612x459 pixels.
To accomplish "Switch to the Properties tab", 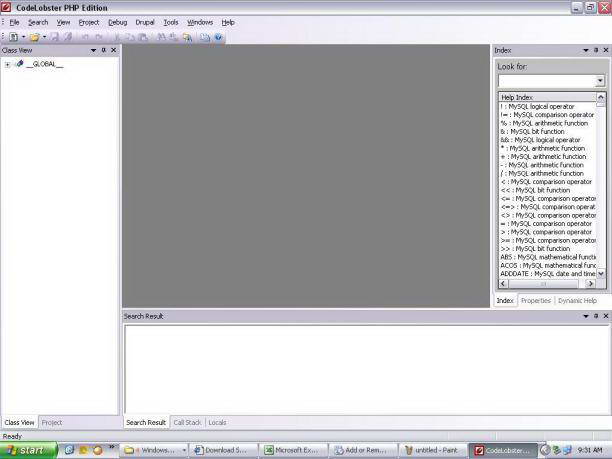I will pyautogui.click(x=536, y=301).
